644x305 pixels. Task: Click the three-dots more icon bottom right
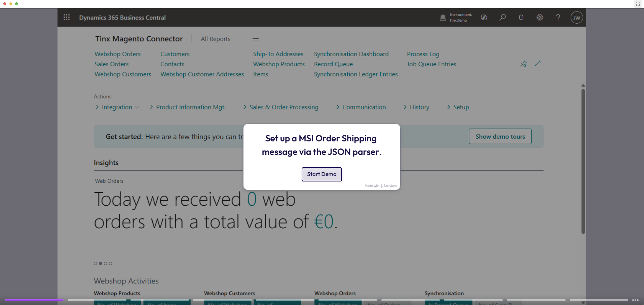click(x=635, y=300)
